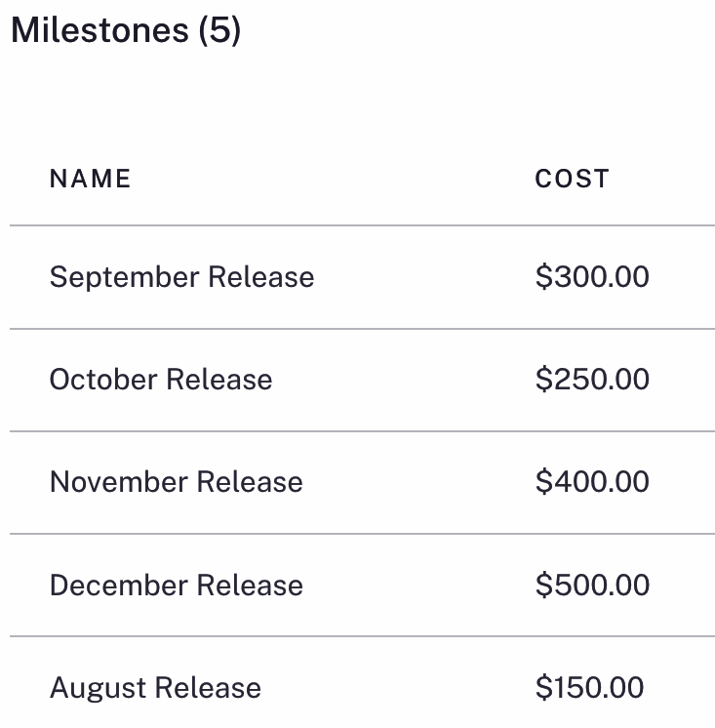Sort by the NAME column header
This screenshot has width=715, height=728.
(x=90, y=179)
